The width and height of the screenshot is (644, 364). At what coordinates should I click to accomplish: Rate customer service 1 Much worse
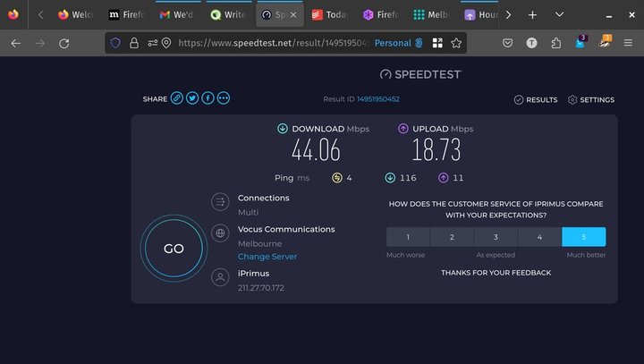[x=408, y=237]
